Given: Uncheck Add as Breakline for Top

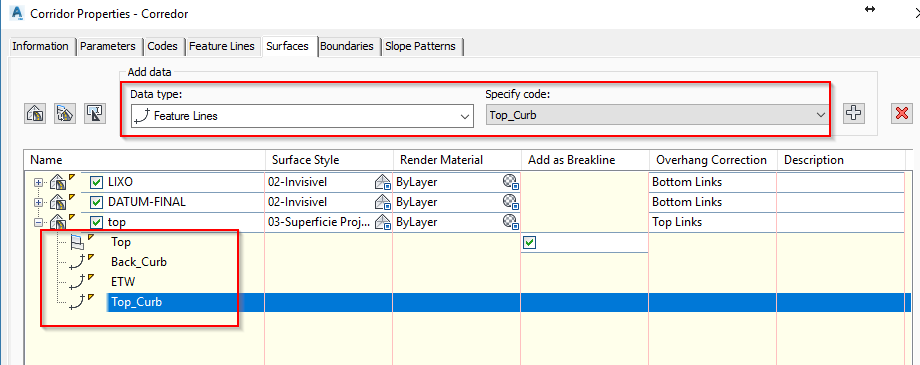Looking at the screenshot, I should tap(530, 242).
